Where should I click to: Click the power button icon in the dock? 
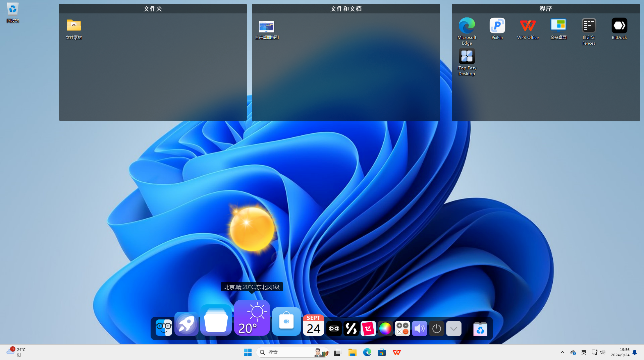pos(436,328)
